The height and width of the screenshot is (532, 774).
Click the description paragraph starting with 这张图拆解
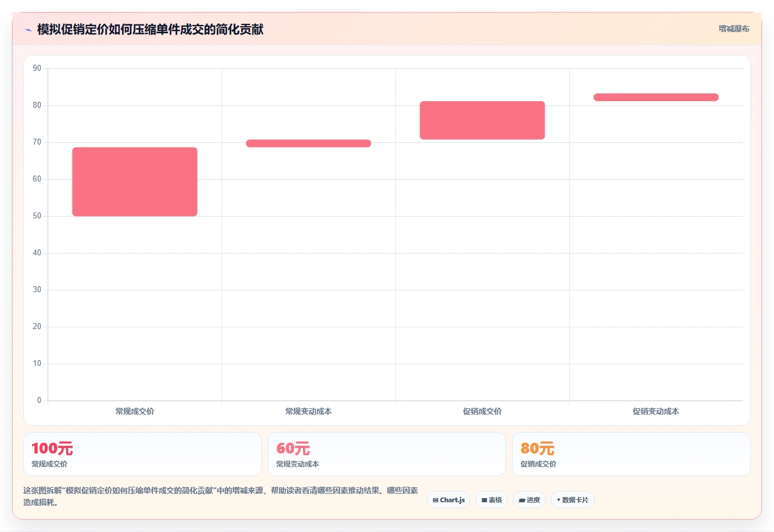[x=220, y=496]
